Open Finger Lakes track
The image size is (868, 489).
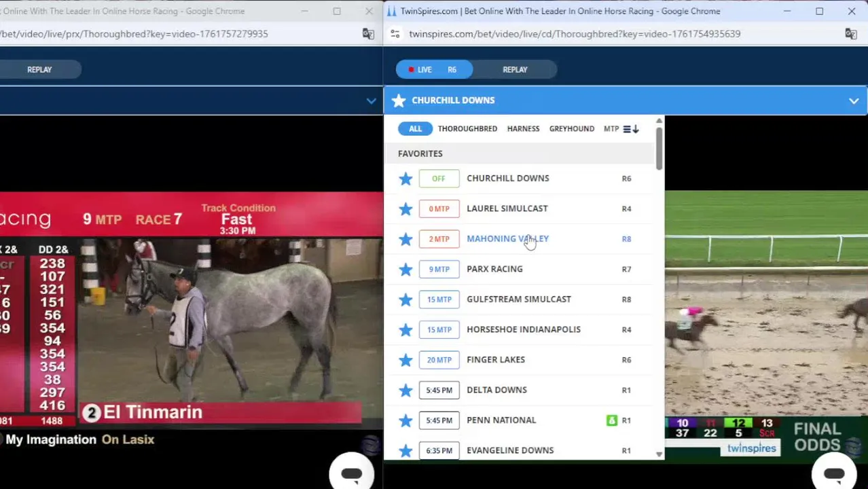pos(496,359)
